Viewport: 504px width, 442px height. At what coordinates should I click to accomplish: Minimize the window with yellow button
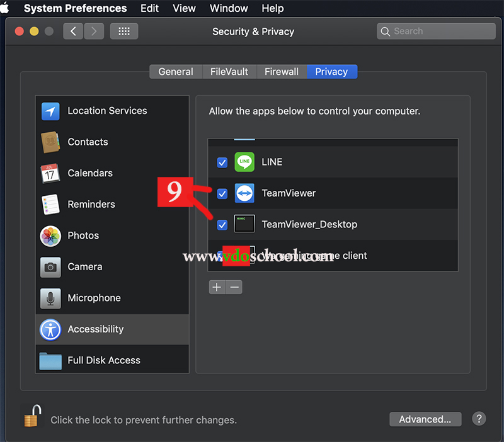pos(34,31)
